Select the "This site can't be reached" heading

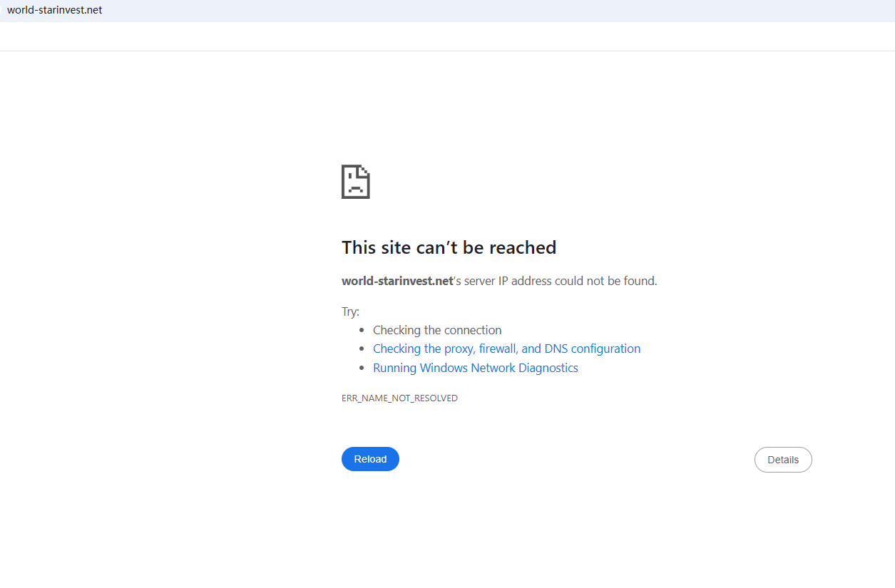[449, 247]
